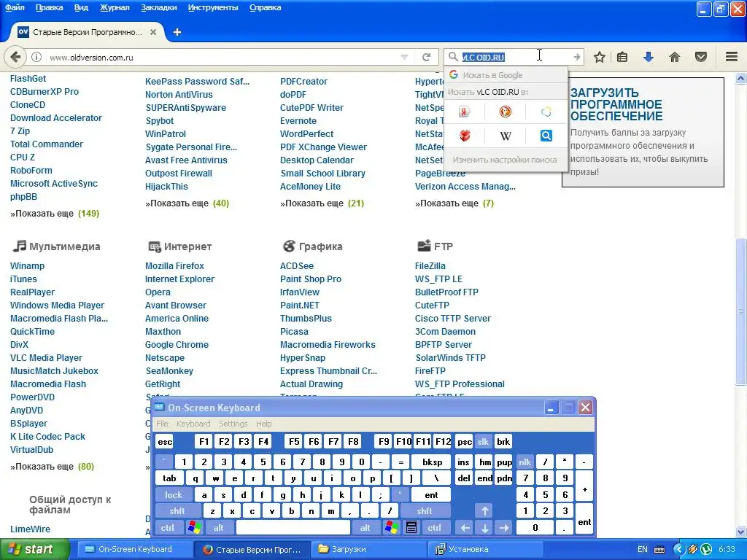Click the context menu key on on-screen keyboard
747x560 pixels.
click(x=411, y=528)
